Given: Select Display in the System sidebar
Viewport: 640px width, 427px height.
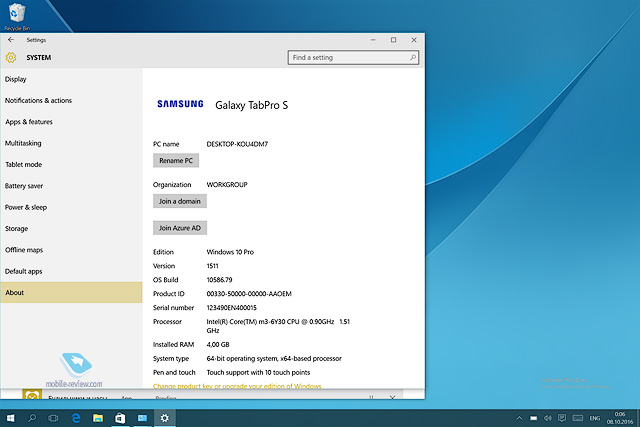Looking at the screenshot, I should click(71, 79).
